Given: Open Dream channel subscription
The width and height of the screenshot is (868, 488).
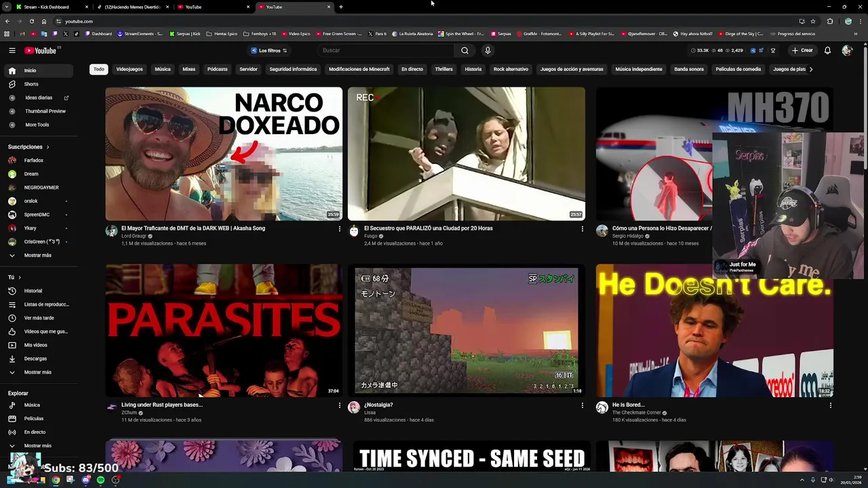Looking at the screenshot, I should [38, 174].
